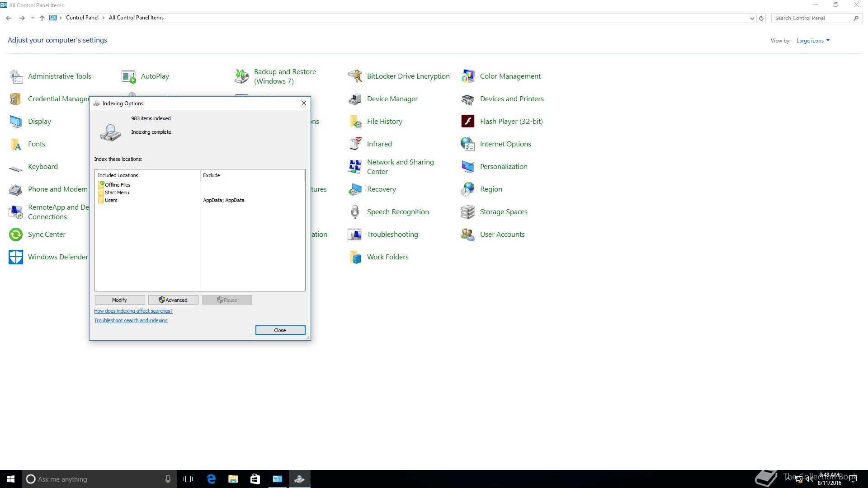Open 'How does indexing affect searches?' link
The image size is (868, 488).
[133, 311]
